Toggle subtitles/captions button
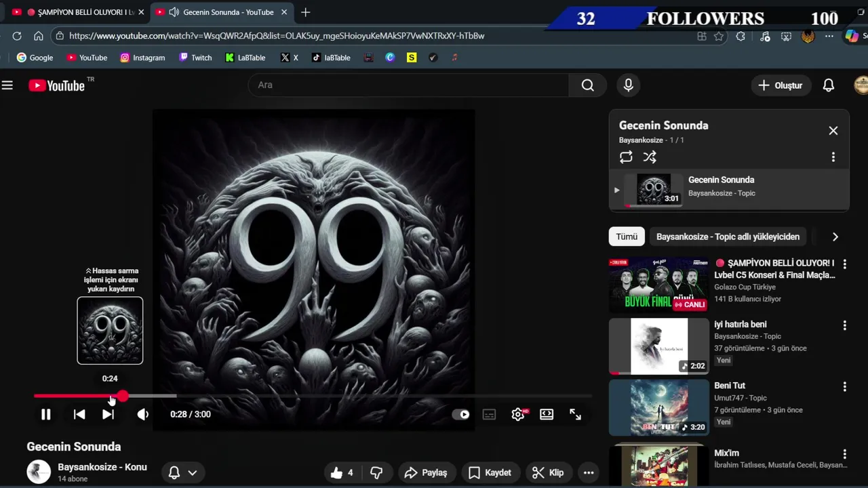 [489, 414]
